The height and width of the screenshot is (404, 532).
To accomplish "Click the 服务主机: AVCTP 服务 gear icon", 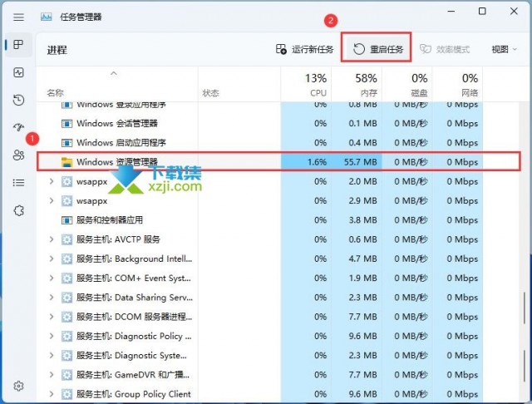I will [66, 239].
